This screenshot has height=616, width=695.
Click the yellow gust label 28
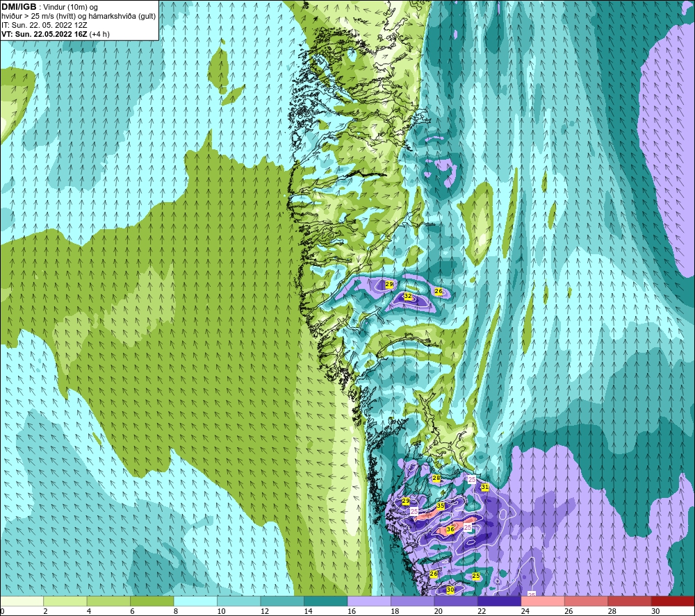(x=436, y=478)
